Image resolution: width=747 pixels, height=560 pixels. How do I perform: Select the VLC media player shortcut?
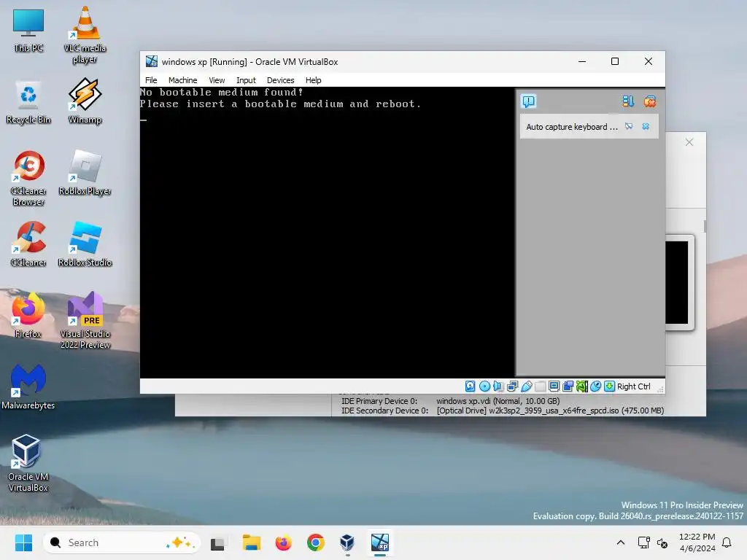85,35
